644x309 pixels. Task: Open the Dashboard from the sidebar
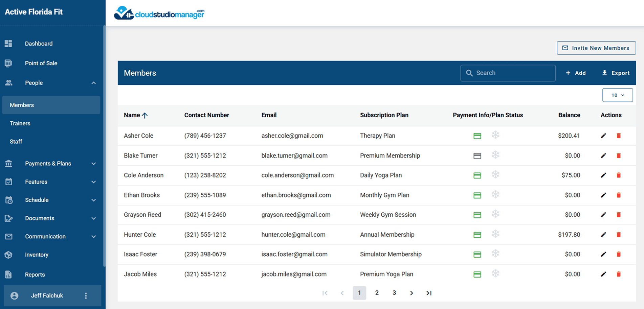[39, 44]
